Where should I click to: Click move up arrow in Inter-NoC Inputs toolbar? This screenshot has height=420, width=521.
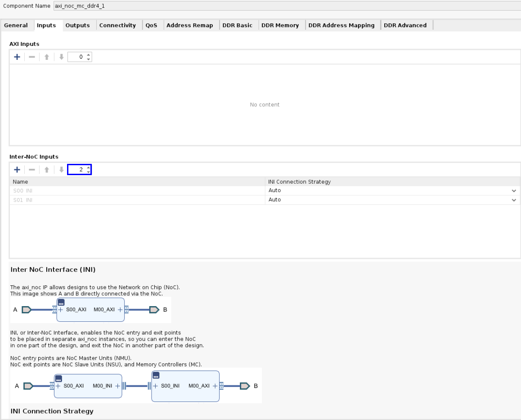46,170
